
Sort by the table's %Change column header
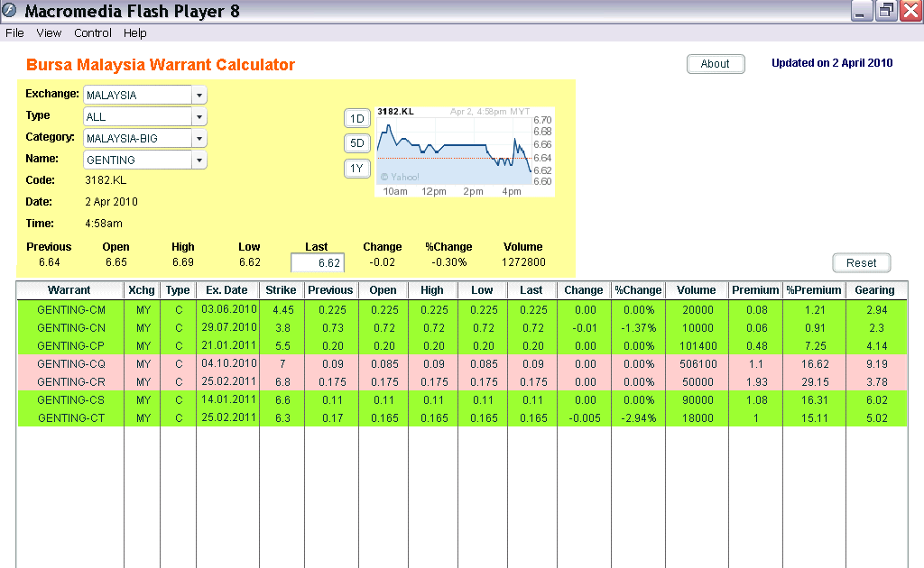click(x=638, y=290)
